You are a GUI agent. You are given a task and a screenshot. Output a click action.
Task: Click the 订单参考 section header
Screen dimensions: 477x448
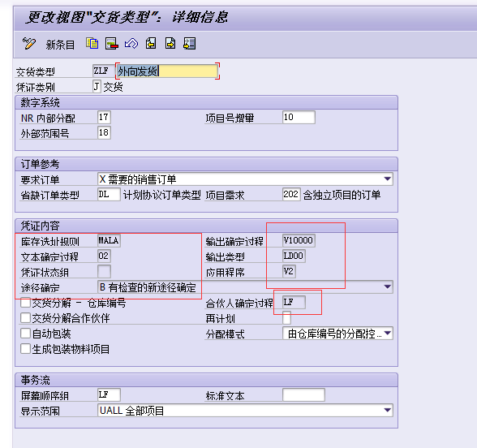tap(206, 164)
